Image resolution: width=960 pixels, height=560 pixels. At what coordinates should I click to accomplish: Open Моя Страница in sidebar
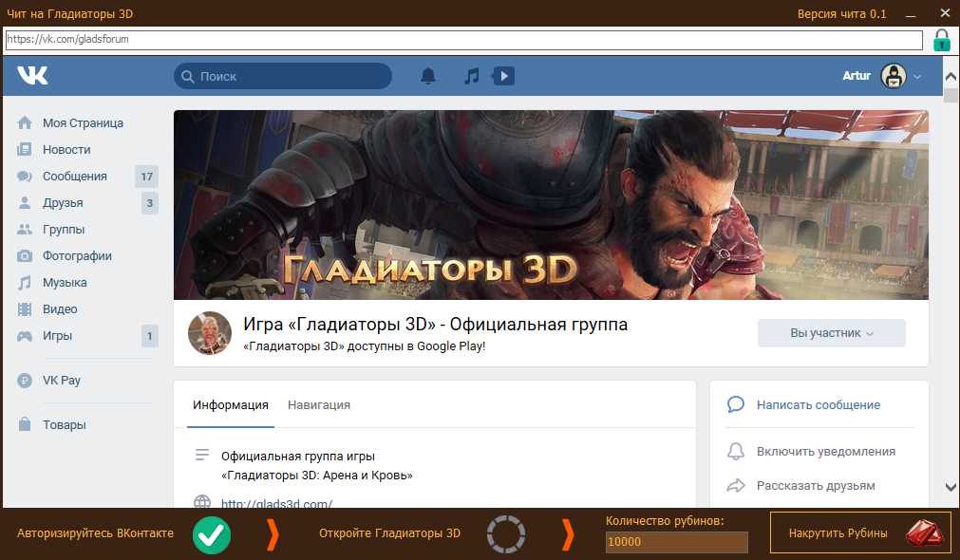coord(83,123)
